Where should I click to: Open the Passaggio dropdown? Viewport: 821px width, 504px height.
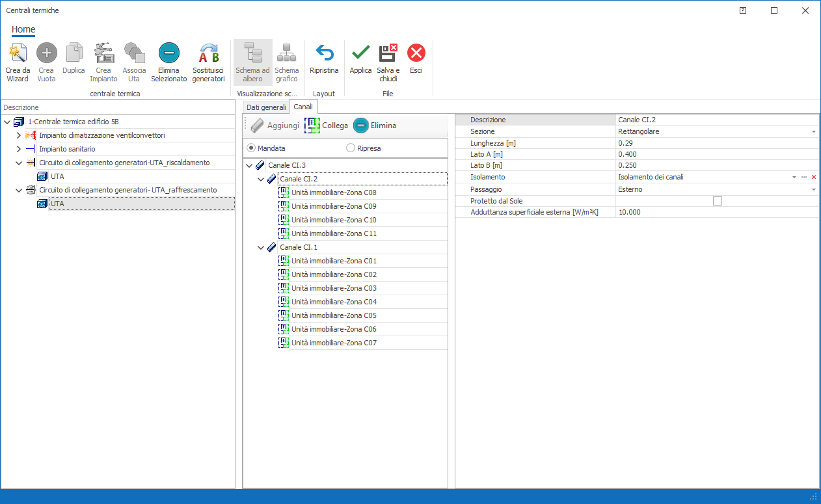(813, 190)
